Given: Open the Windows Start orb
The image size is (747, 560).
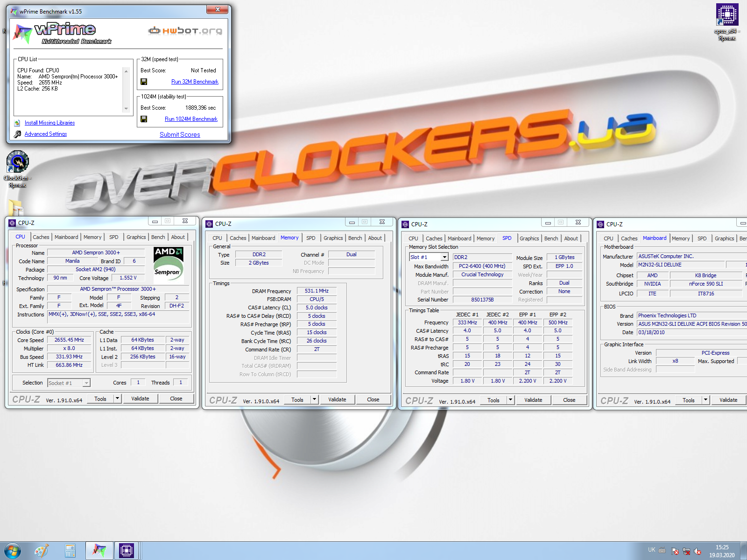Looking at the screenshot, I should coord(12,551).
